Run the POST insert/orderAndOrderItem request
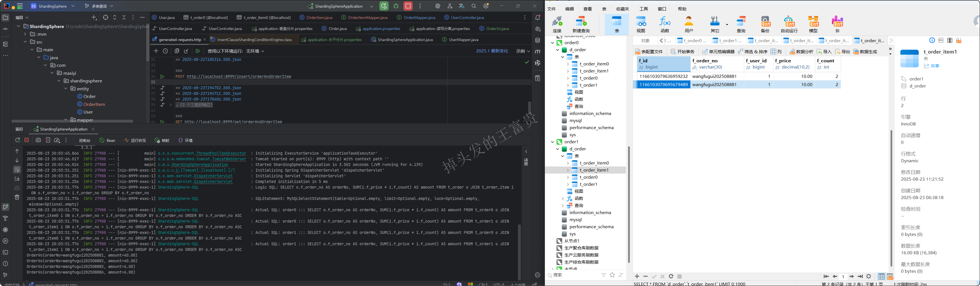The height and width of the screenshot is (286, 980). click(x=162, y=76)
